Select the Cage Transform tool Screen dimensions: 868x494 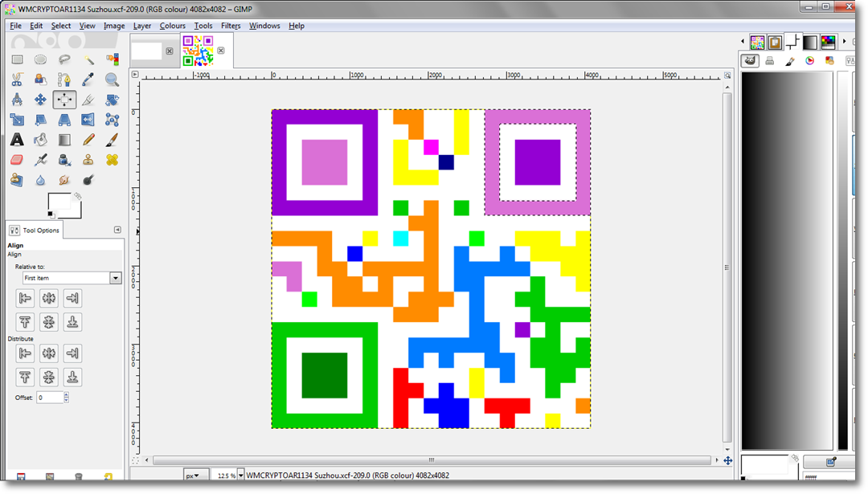(x=113, y=120)
